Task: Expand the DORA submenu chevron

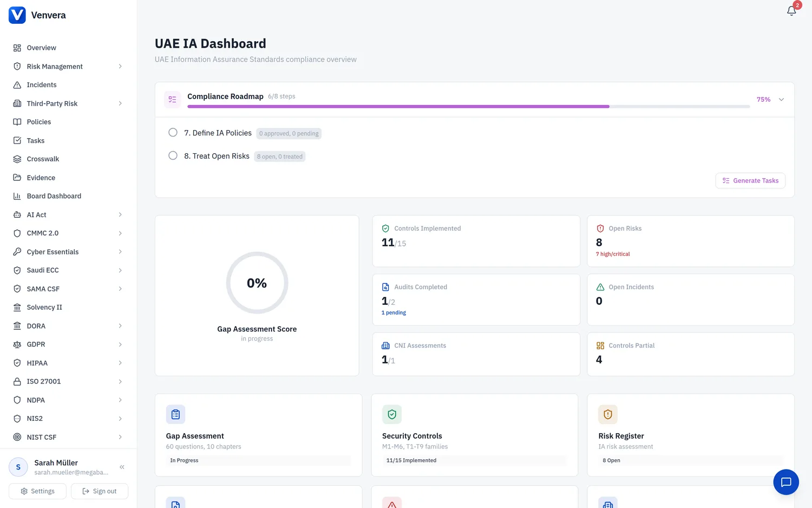Action: [120, 326]
